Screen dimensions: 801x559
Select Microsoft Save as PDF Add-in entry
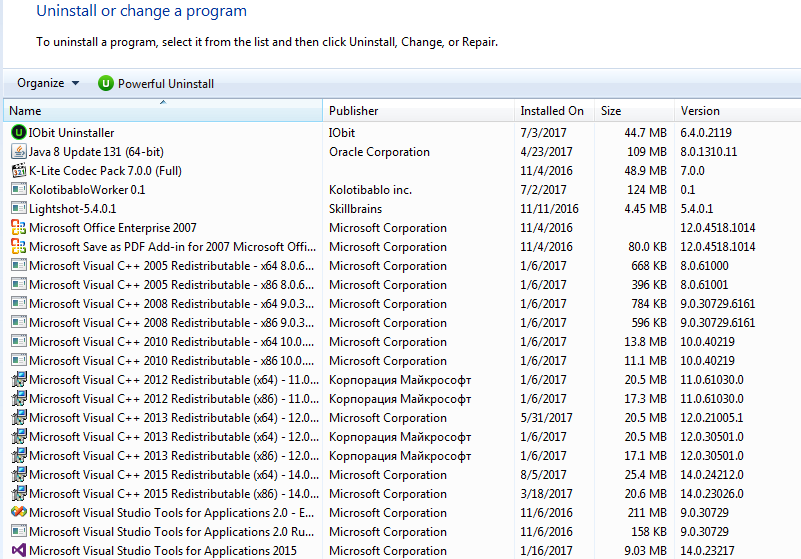[x=173, y=247]
